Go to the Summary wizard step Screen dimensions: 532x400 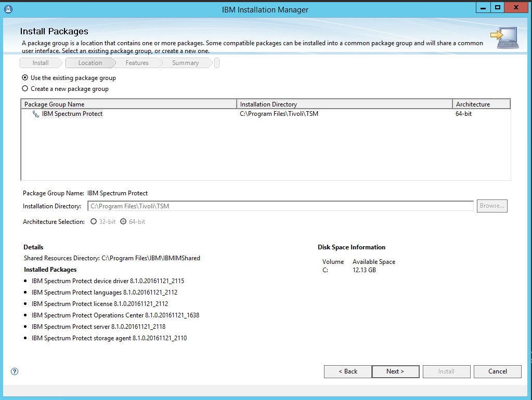(186, 63)
